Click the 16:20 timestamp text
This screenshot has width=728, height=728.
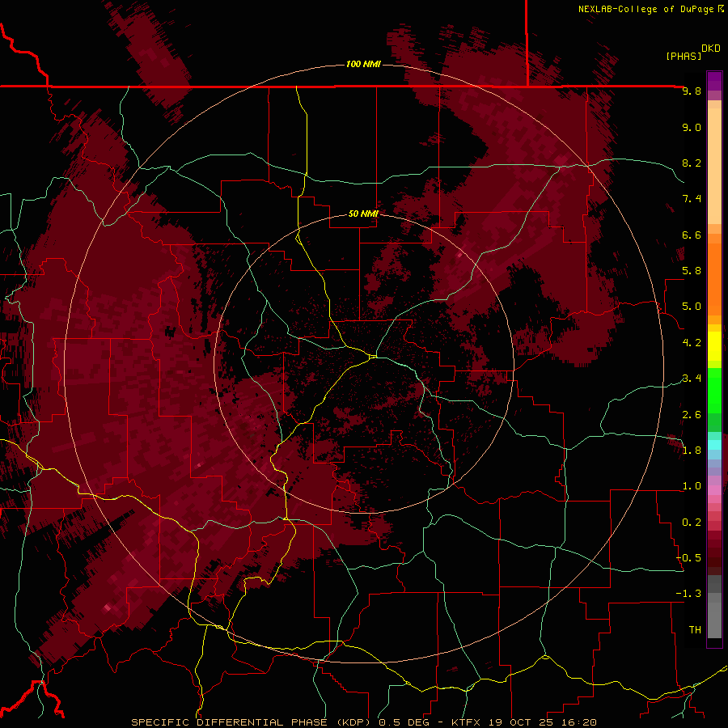581,722
